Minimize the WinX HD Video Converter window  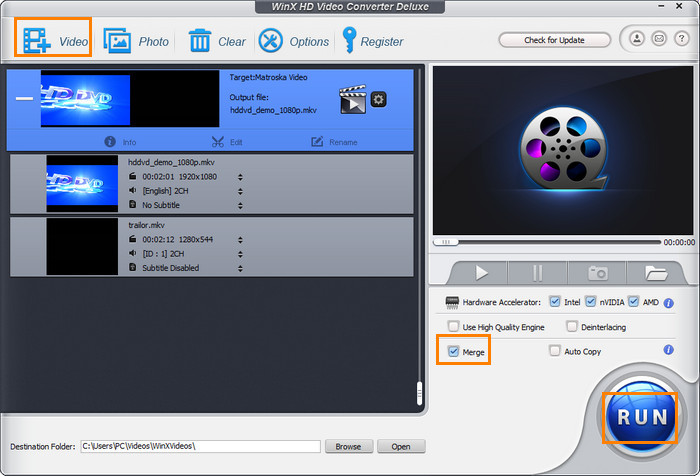point(662,6)
